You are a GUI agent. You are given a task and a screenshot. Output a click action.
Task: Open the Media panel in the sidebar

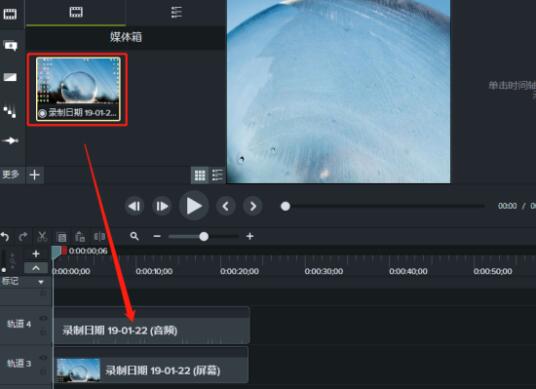pyautogui.click(x=10, y=14)
